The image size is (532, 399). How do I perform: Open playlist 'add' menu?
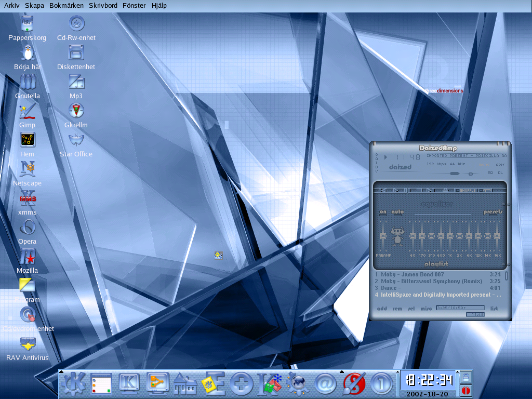(382, 309)
